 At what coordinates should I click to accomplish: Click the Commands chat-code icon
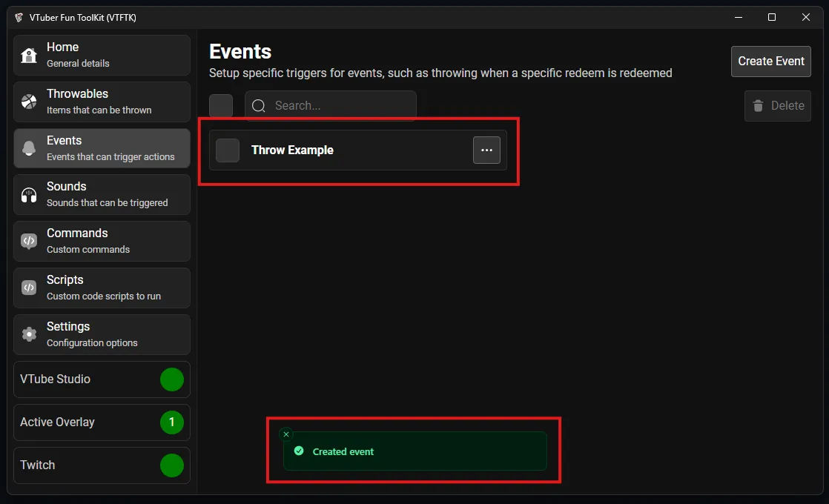click(29, 241)
